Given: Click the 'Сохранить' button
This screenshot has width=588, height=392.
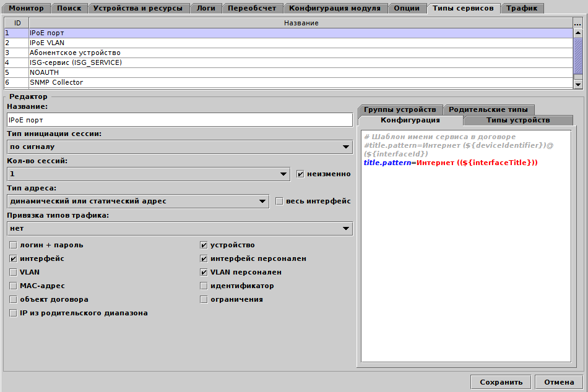Looking at the screenshot, I should click(500, 382).
